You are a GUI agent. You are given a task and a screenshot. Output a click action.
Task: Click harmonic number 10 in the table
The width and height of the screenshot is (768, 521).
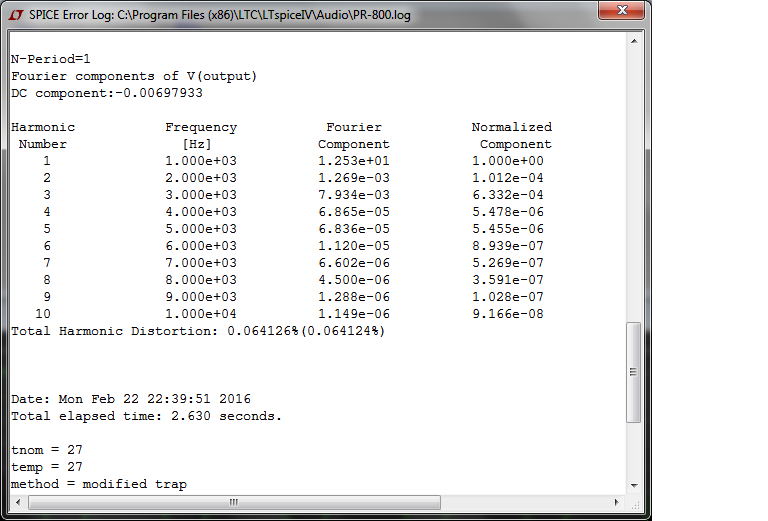pyautogui.click(x=43, y=314)
